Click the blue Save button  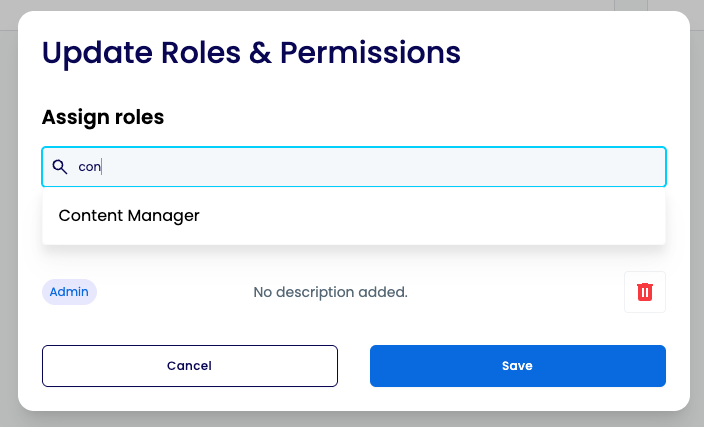(x=518, y=366)
